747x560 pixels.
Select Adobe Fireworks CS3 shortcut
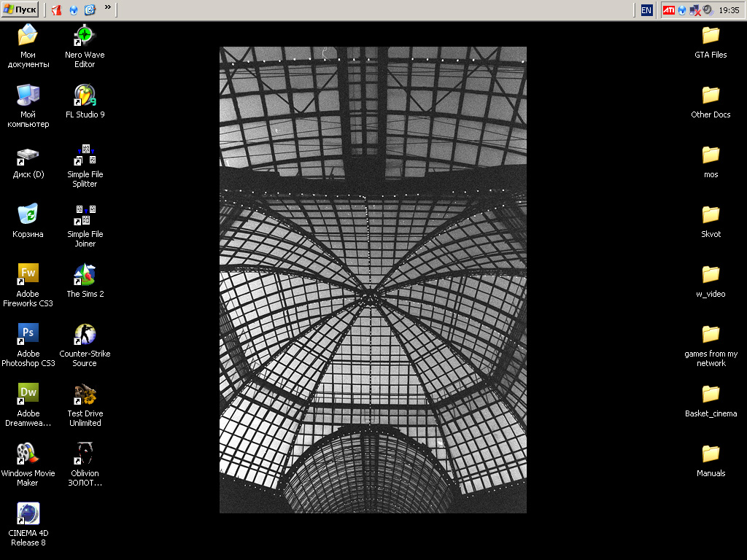(28, 285)
